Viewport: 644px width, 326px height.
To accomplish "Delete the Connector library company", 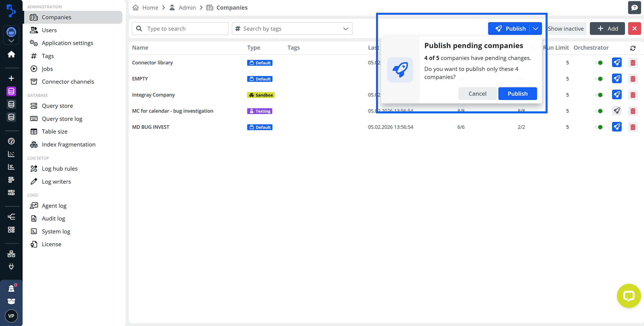I will [633, 63].
